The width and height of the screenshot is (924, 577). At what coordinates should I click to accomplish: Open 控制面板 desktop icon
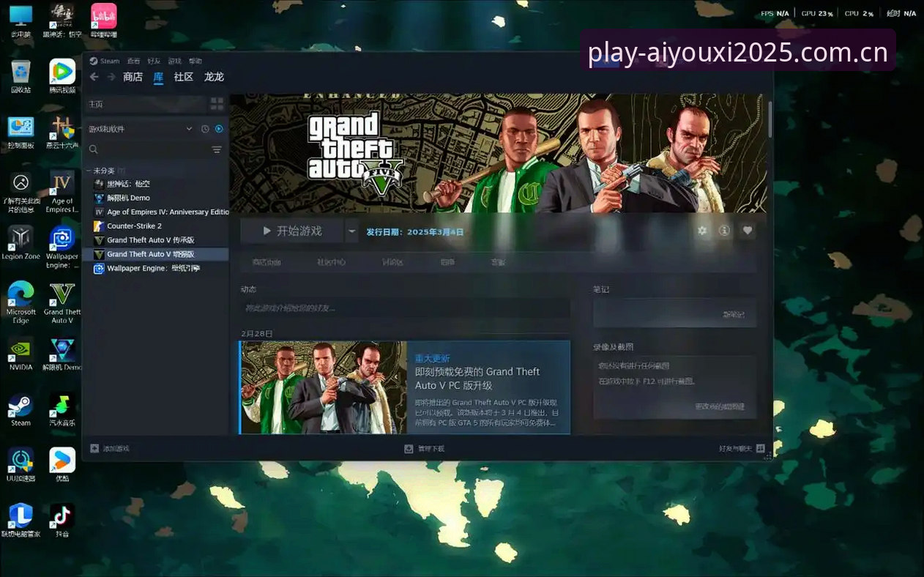pyautogui.click(x=21, y=133)
